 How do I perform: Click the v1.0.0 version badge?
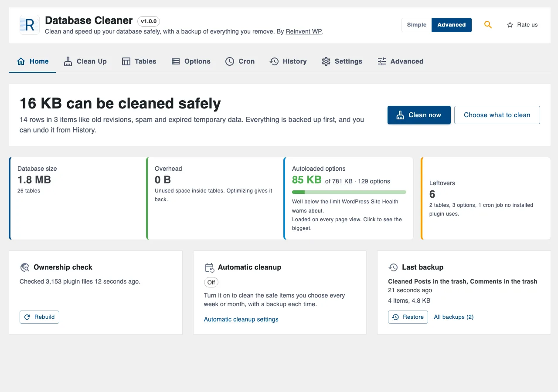coord(149,21)
